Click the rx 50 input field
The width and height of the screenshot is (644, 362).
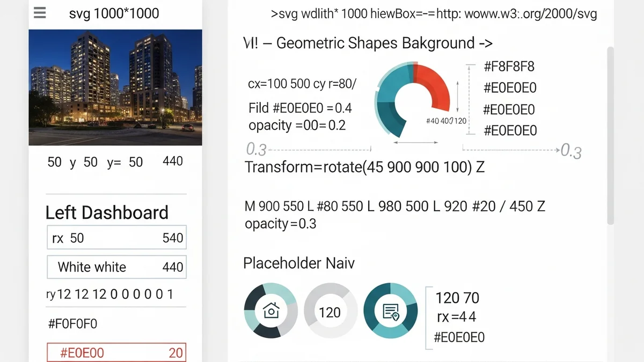116,238
